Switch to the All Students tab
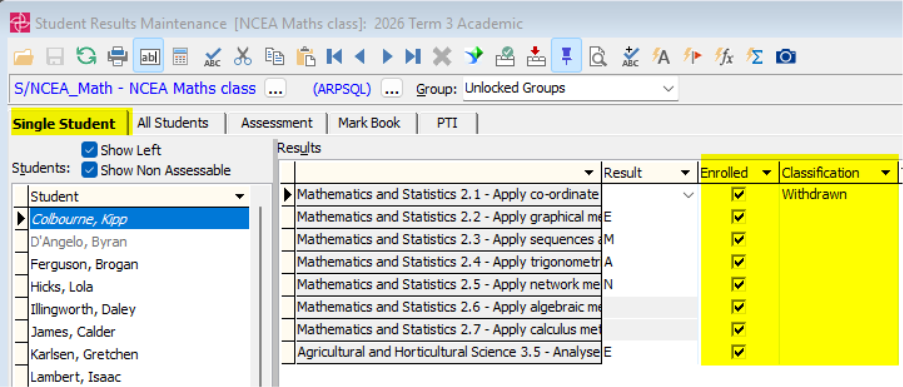The height and width of the screenshot is (387, 903). [173, 123]
